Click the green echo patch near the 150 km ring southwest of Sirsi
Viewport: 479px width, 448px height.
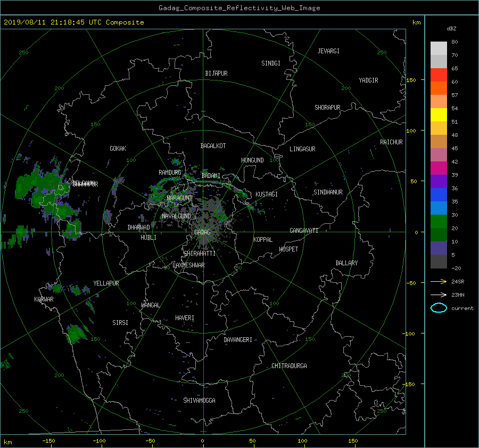(75, 333)
